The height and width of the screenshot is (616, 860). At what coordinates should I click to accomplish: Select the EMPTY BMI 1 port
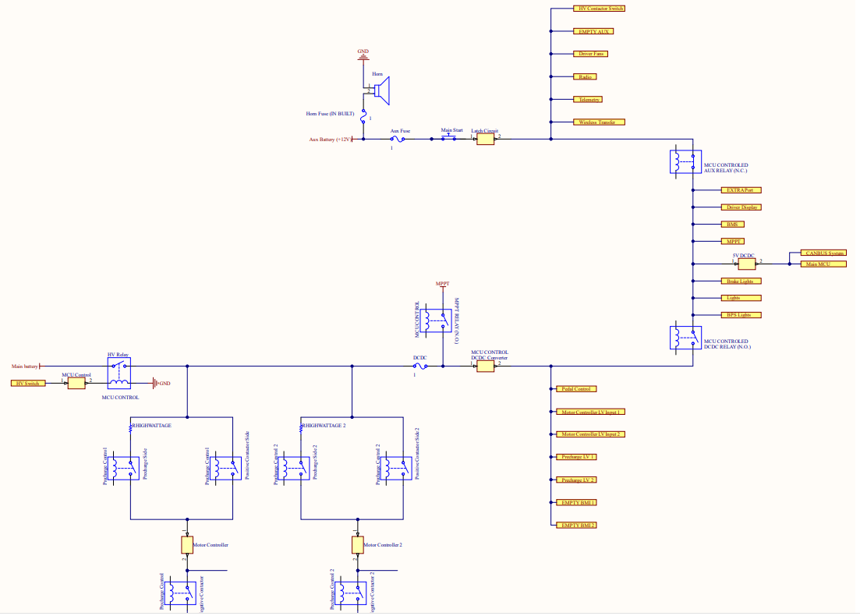[x=576, y=502]
